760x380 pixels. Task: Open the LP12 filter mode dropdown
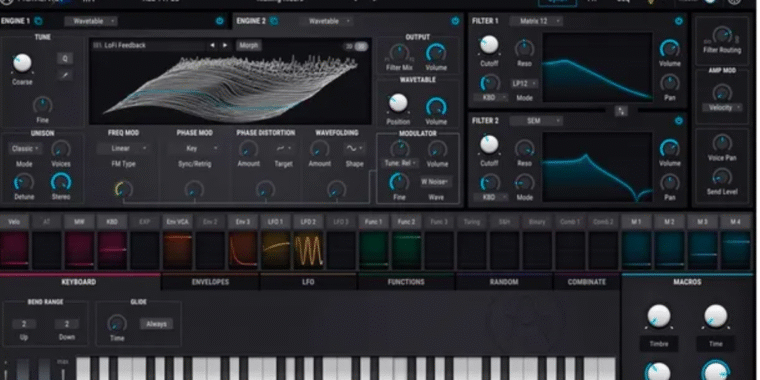pos(524,84)
